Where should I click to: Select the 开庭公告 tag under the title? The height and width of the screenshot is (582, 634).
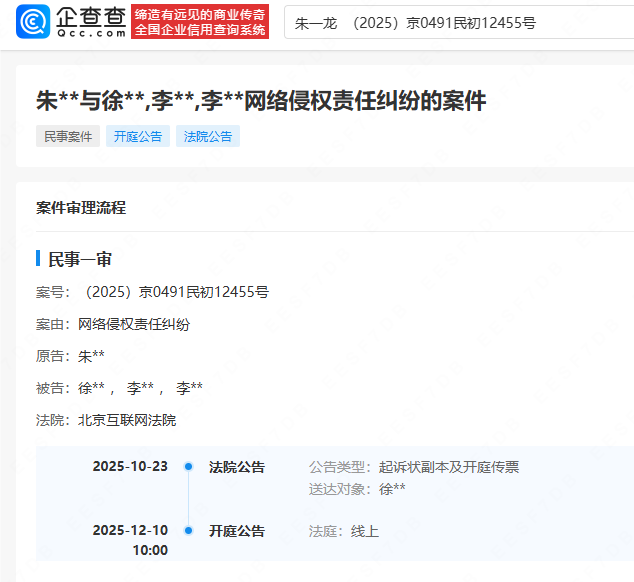pos(138,136)
